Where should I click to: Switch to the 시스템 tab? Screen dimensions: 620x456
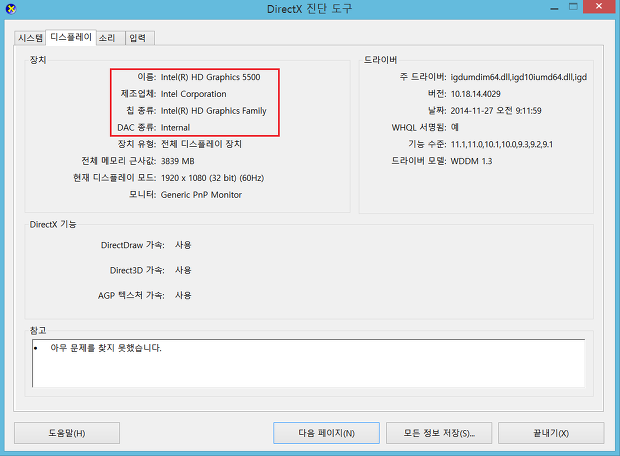pyautogui.click(x=30, y=38)
